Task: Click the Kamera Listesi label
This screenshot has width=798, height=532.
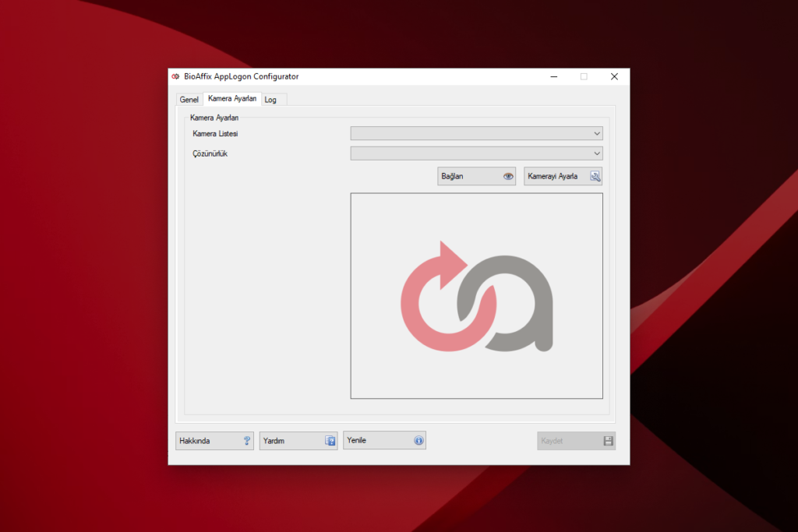Action: [x=215, y=134]
